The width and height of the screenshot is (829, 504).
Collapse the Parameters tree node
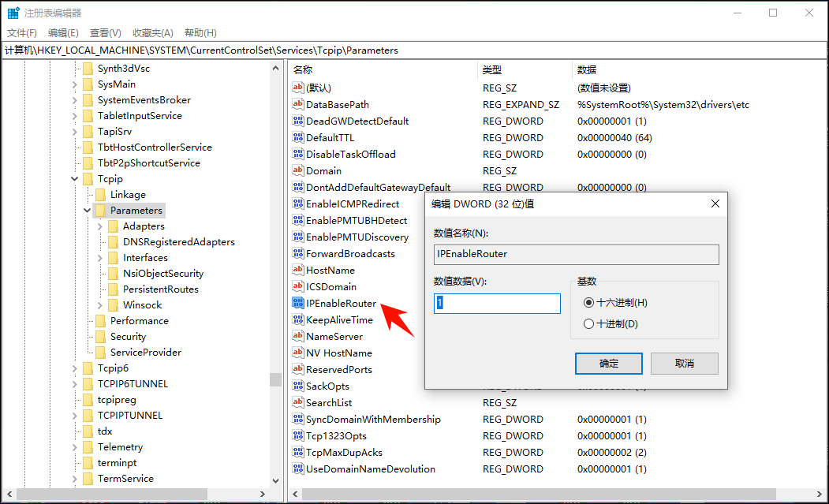tap(88, 211)
